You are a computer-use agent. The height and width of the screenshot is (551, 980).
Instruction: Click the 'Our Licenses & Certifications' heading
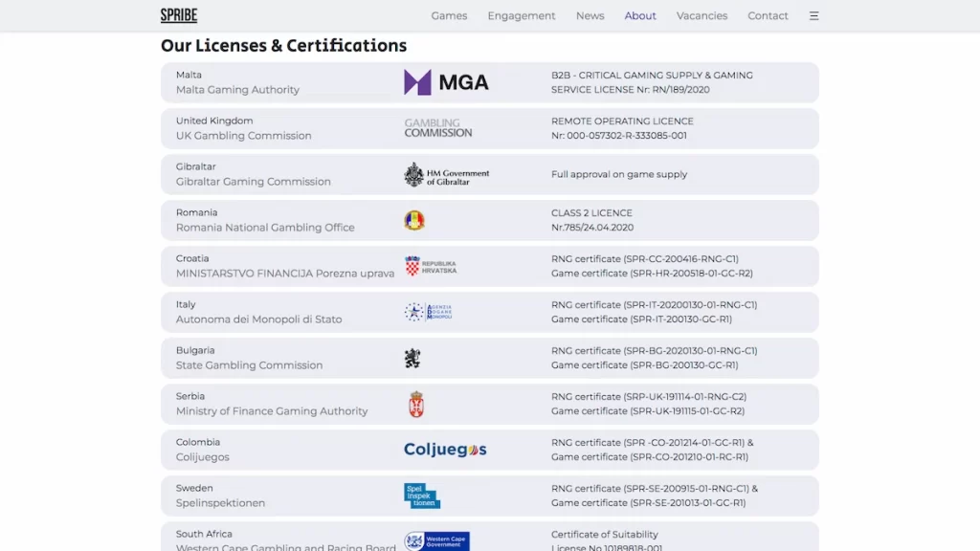click(283, 46)
